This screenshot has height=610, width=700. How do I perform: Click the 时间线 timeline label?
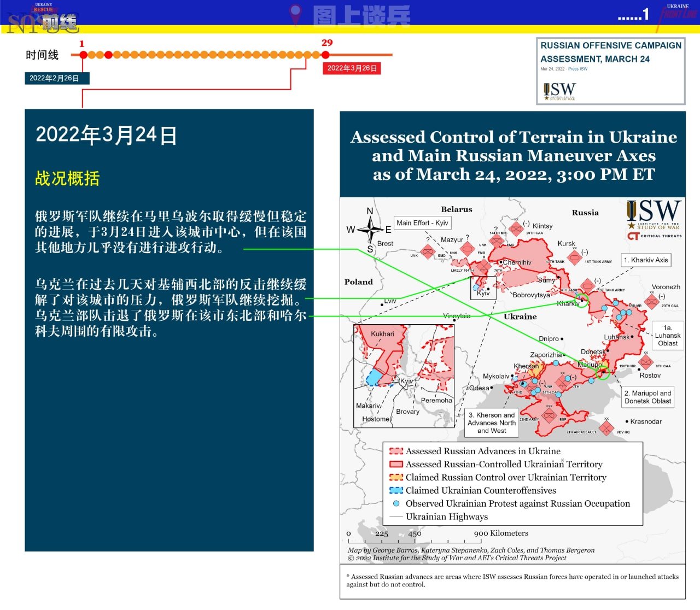click(x=42, y=55)
